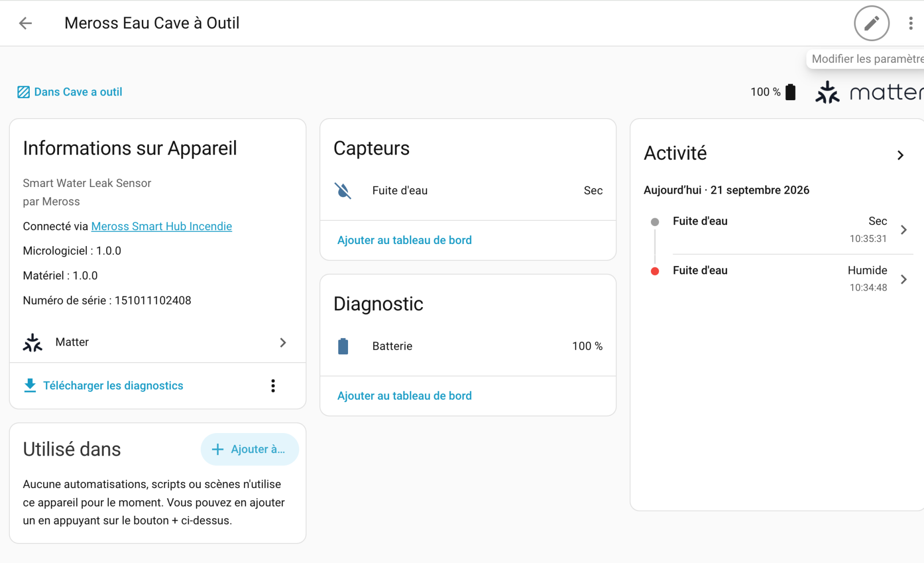Click the 10:34:48 timestamp

click(x=868, y=288)
